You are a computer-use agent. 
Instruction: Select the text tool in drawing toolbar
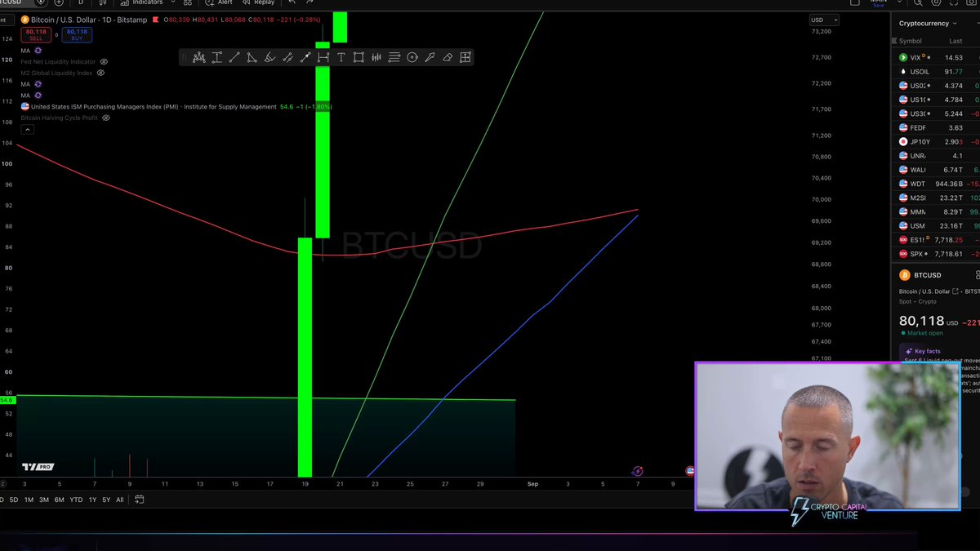341,57
